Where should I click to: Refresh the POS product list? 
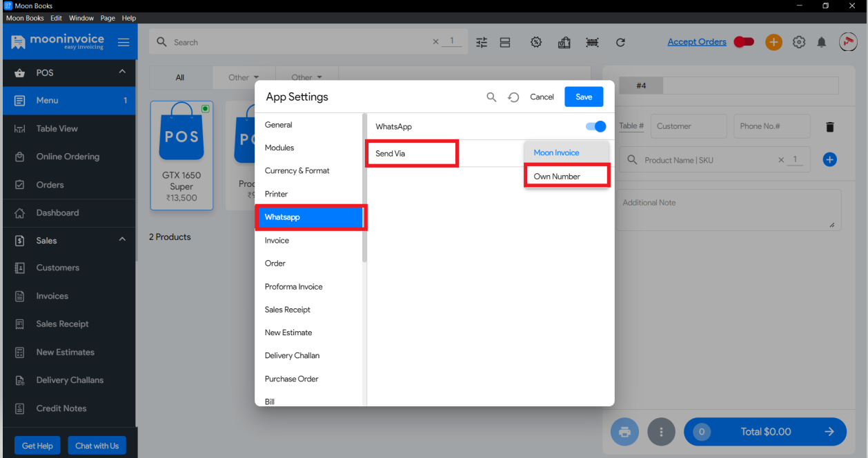(x=620, y=42)
